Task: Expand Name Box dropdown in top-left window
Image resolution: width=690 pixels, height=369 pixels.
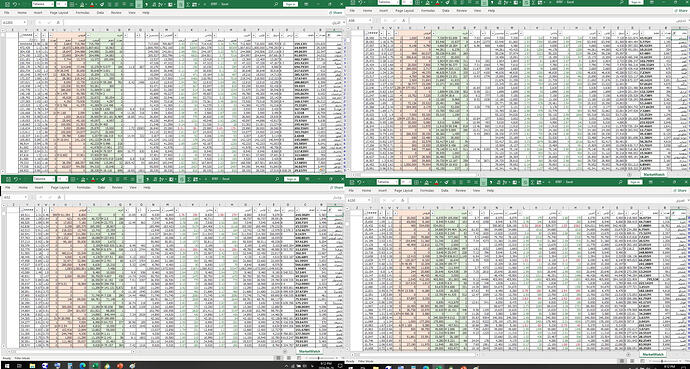Action: point(25,22)
